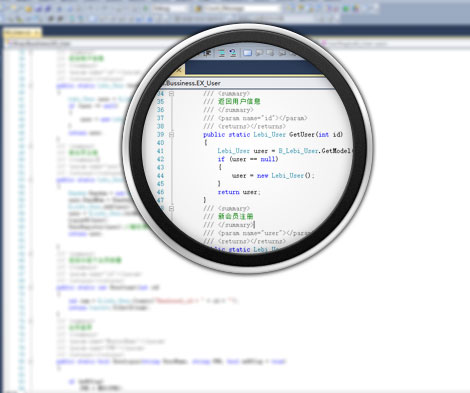Close the active yellow document tab
The width and height of the screenshot is (470, 393).
coord(179,70)
